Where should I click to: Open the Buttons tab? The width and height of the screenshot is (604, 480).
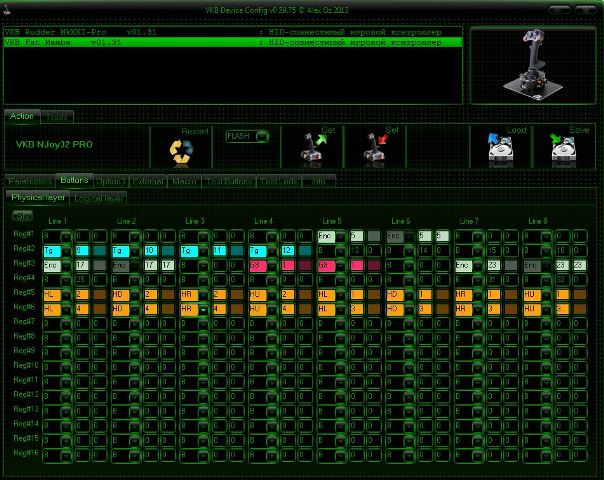[x=74, y=180]
